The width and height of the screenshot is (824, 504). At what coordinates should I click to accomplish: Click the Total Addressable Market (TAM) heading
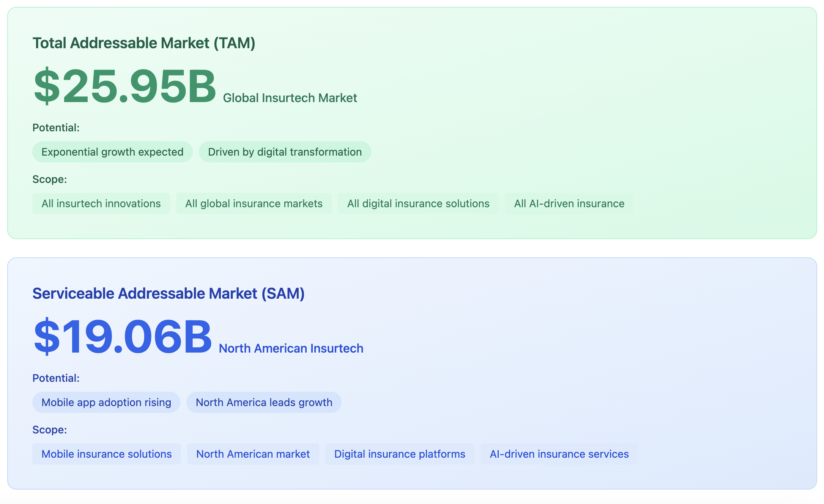[143, 43]
